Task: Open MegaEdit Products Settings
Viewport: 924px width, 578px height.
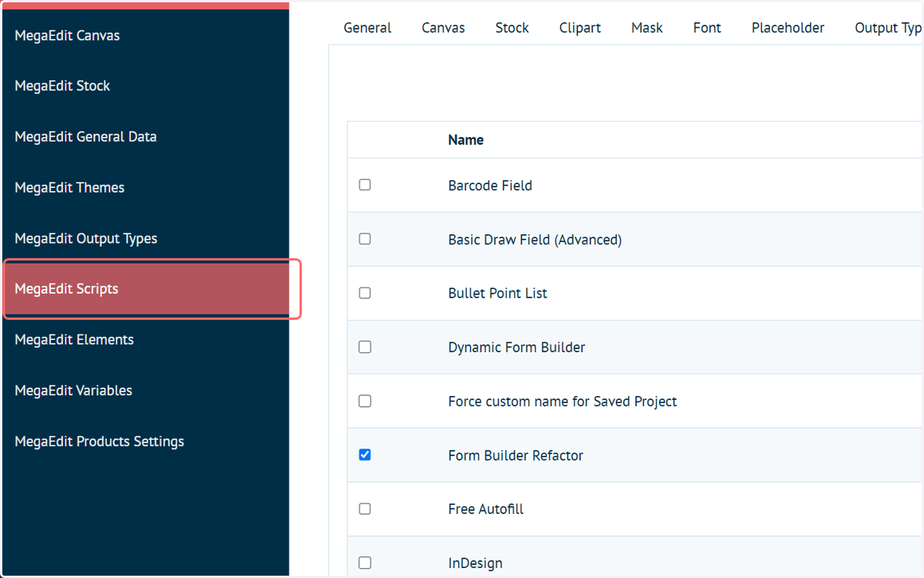Action: point(99,442)
